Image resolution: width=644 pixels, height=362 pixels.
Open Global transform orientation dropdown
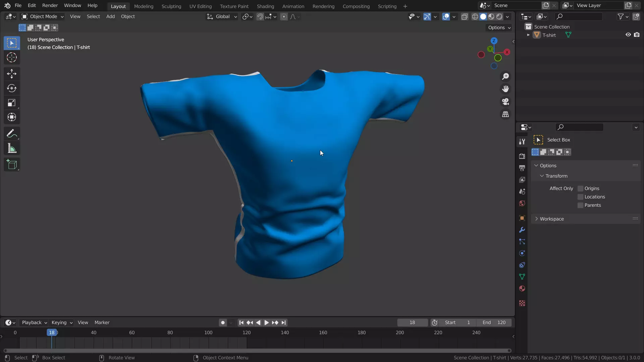222,16
